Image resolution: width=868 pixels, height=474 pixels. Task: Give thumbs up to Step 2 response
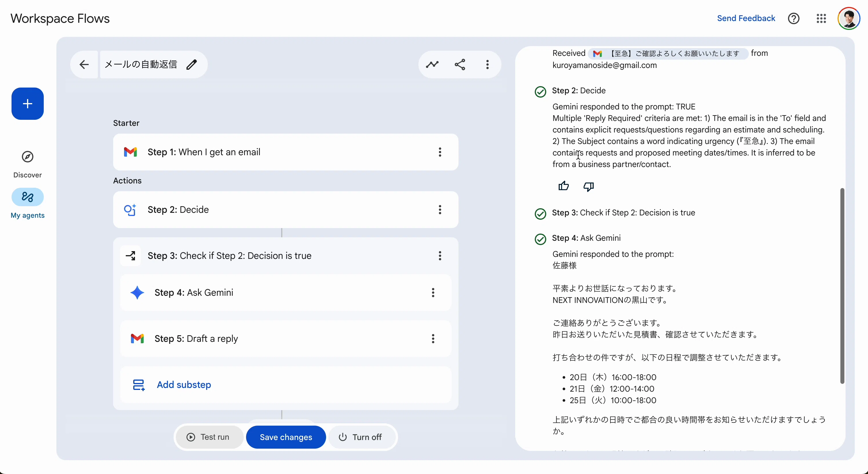[564, 186]
